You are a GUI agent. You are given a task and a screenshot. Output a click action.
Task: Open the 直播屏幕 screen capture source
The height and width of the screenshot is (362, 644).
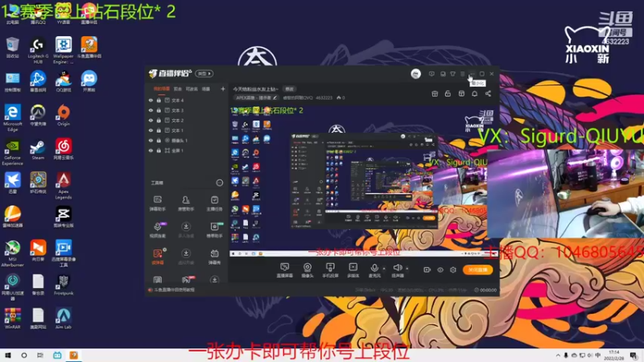(x=285, y=270)
